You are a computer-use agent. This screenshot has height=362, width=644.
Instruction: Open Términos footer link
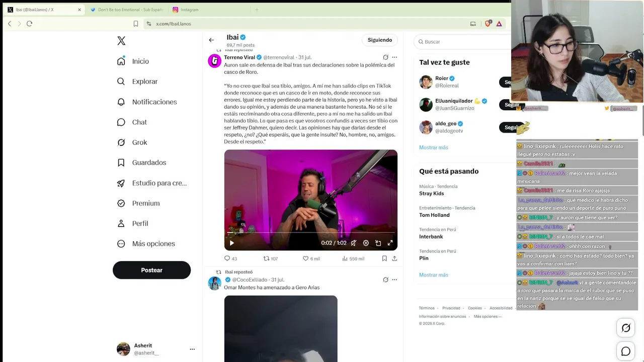pos(427,308)
